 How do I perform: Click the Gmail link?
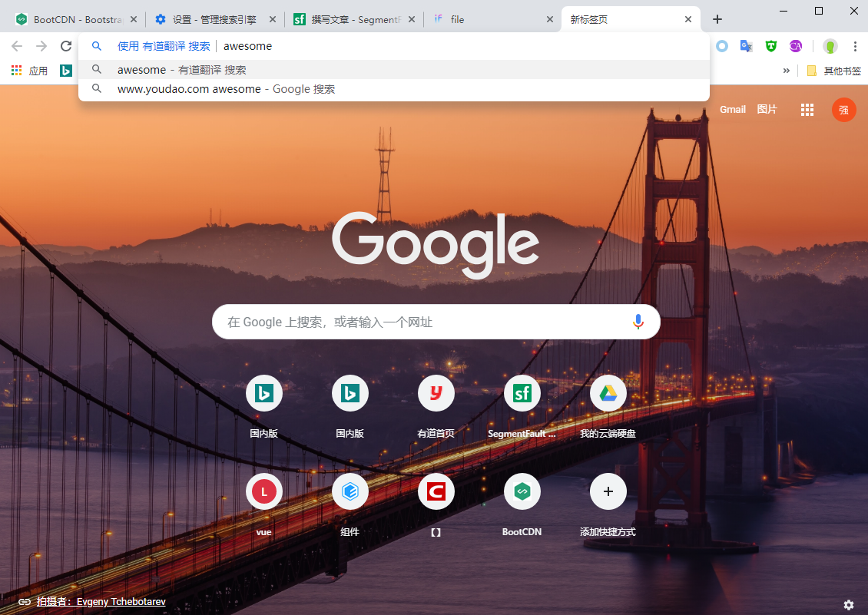(732, 110)
